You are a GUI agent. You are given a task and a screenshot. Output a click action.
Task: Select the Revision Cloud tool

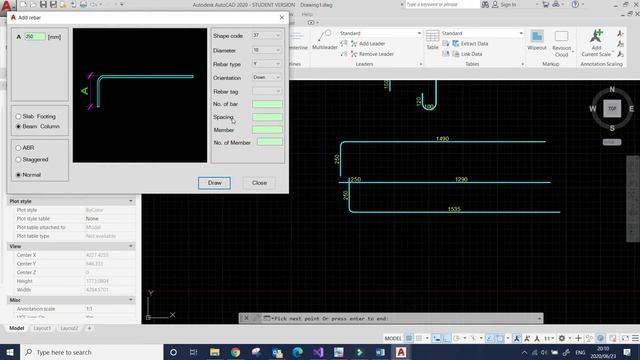pyautogui.click(x=561, y=43)
